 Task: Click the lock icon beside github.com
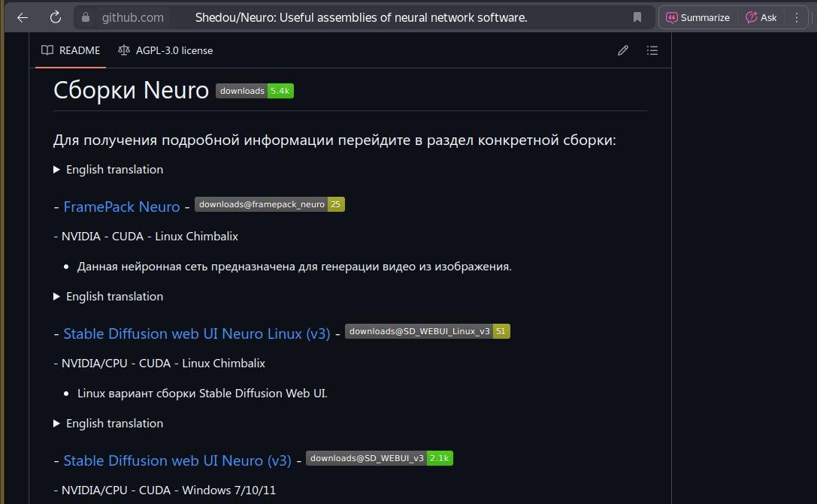click(86, 18)
